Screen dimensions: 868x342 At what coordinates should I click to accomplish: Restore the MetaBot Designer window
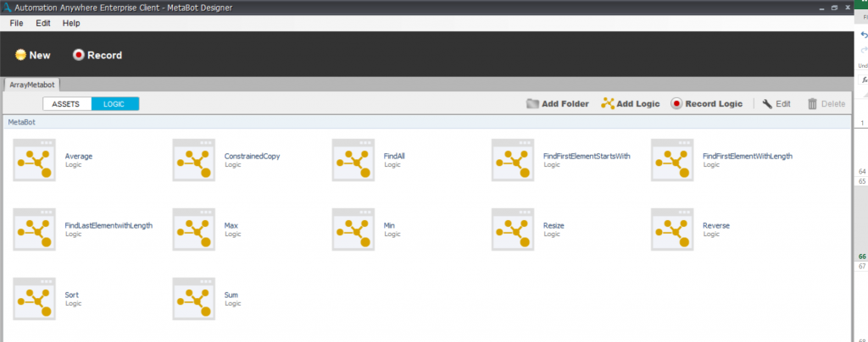(x=834, y=8)
